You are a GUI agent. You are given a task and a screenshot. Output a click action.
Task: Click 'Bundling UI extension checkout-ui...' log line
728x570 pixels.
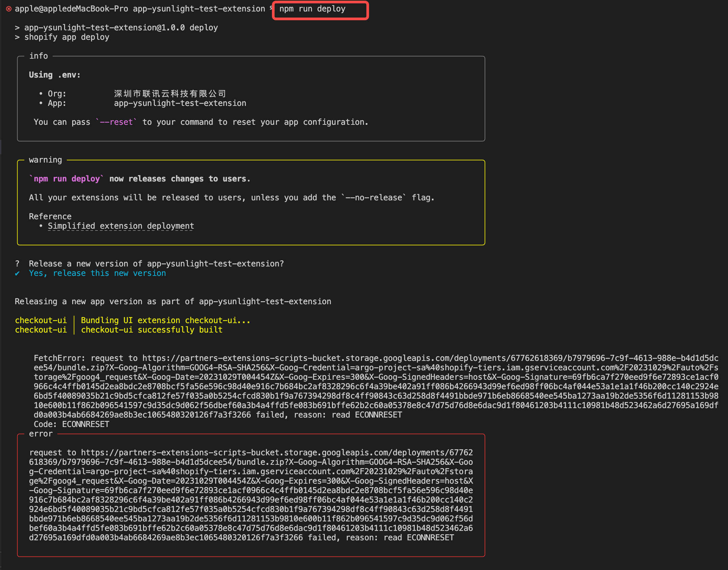pos(165,320)
